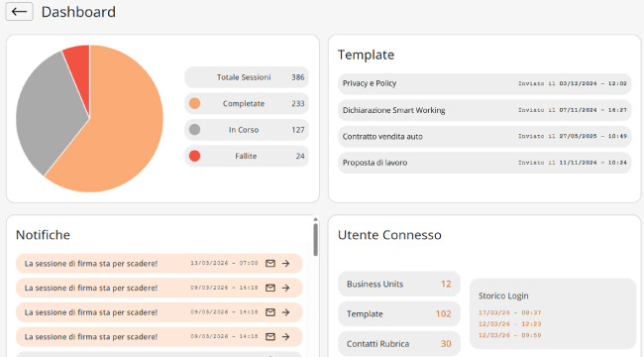Click login entry 12/03/26 - 12:23
This screenshot has width=644, height=357.
click(x=509, y=324)
